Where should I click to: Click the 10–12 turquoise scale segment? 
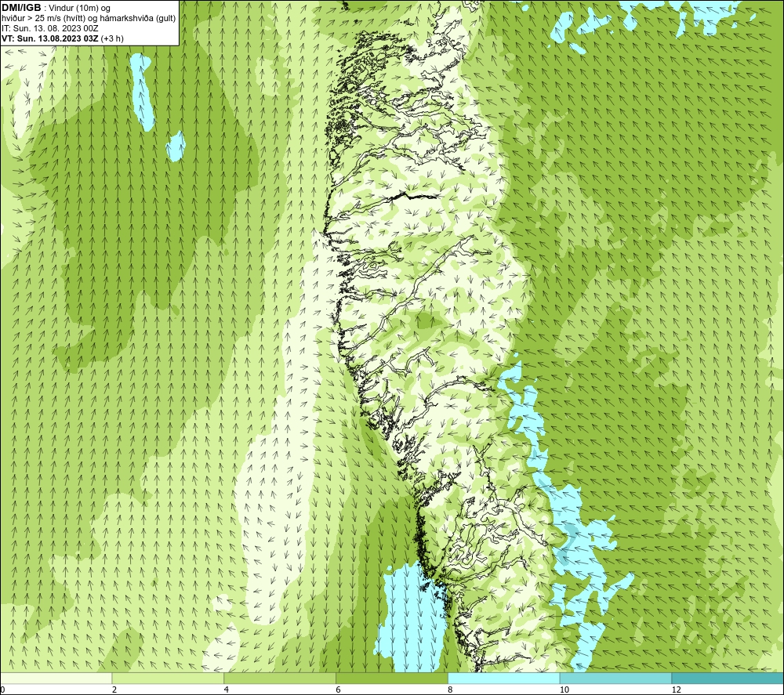(616, 678)
